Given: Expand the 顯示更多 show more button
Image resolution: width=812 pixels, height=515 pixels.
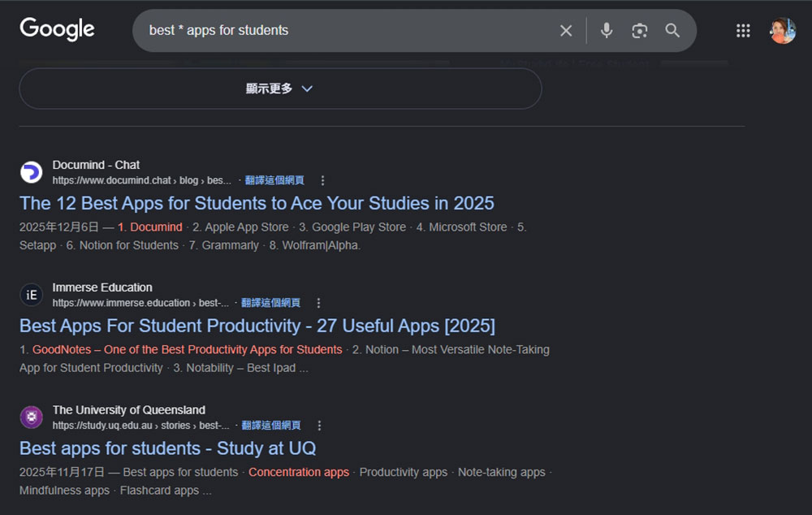Looking at the screenshot, I should (280, 89).
